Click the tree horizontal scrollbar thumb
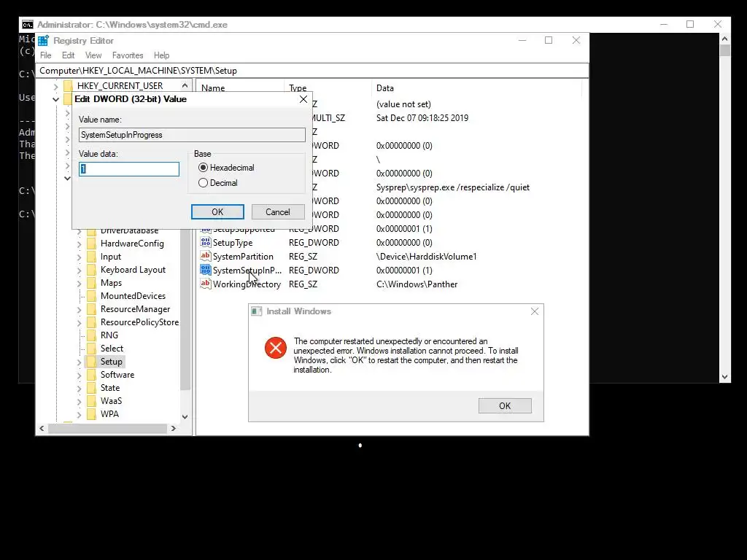This screenshot has width=747, height=560. click(x=107, y=429)
